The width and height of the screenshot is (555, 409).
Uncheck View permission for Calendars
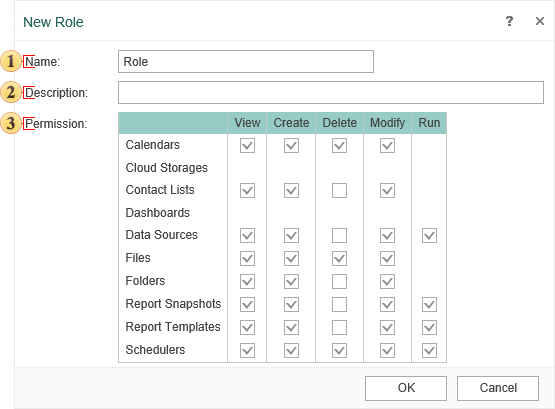pos(247,145)
